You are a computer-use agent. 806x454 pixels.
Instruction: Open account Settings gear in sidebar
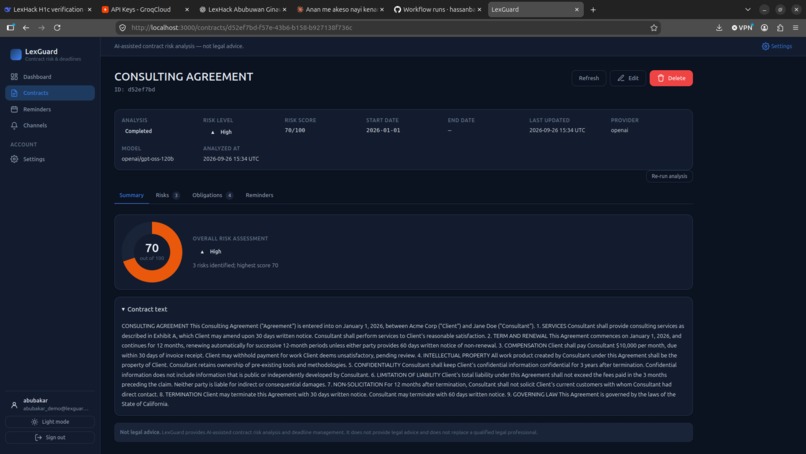click(x=50, y=159)
